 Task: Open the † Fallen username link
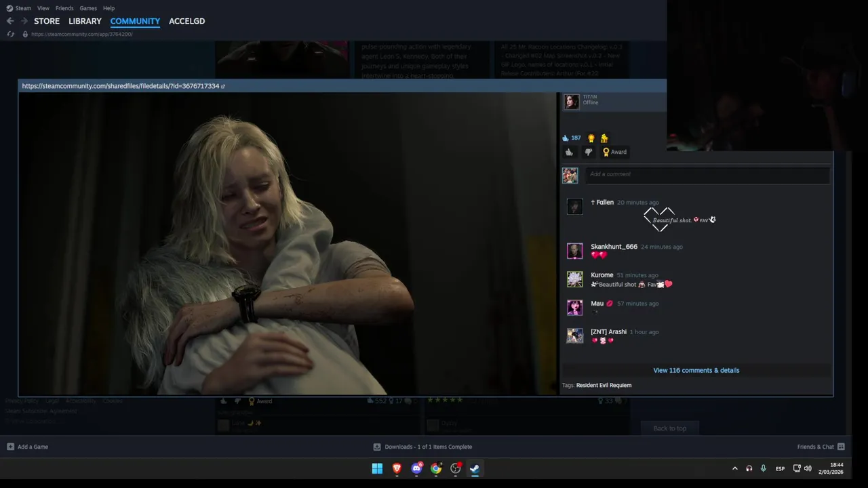click(602, 202)
